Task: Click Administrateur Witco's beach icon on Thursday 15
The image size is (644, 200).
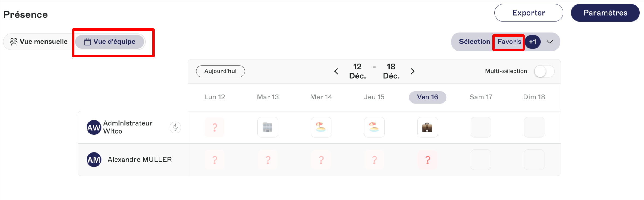Action: [x=374, y=127]
